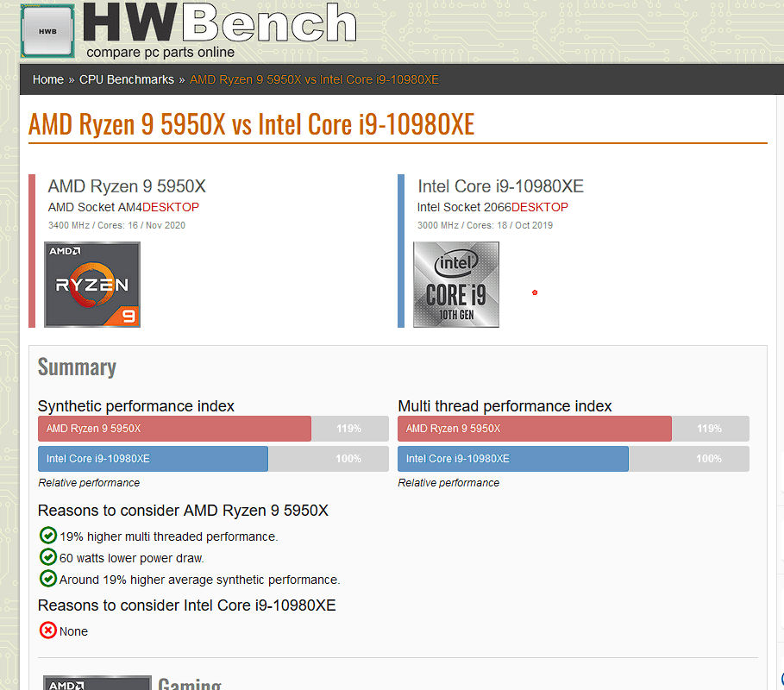Click green check beside 60 watts lower
Screen dimensions: 784x690
click(x=48, y=556)
